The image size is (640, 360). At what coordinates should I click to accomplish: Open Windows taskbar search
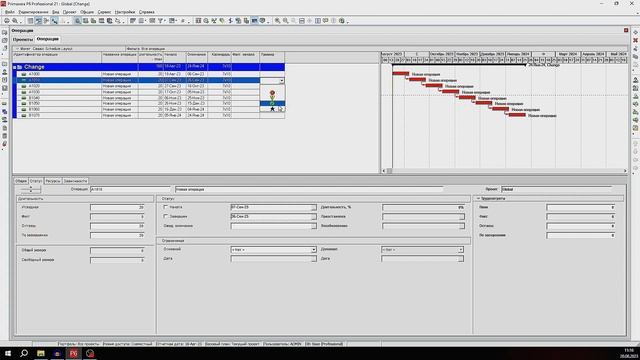(x=24, y=353)
